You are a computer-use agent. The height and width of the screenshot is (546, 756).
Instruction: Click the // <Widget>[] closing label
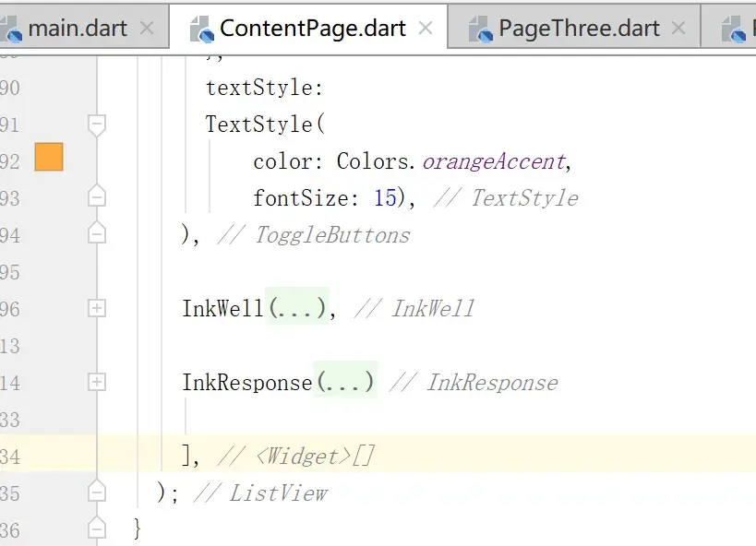coord(296,456)
